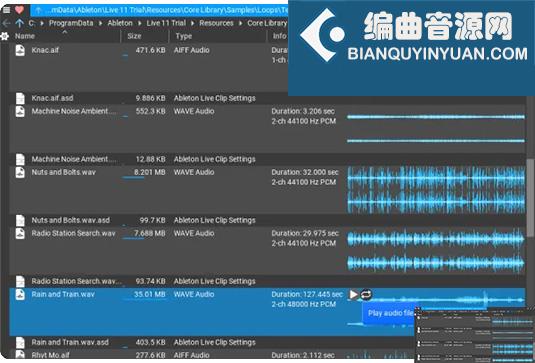Navigate to the Core Library breadcrumb

tap(267, 23)
